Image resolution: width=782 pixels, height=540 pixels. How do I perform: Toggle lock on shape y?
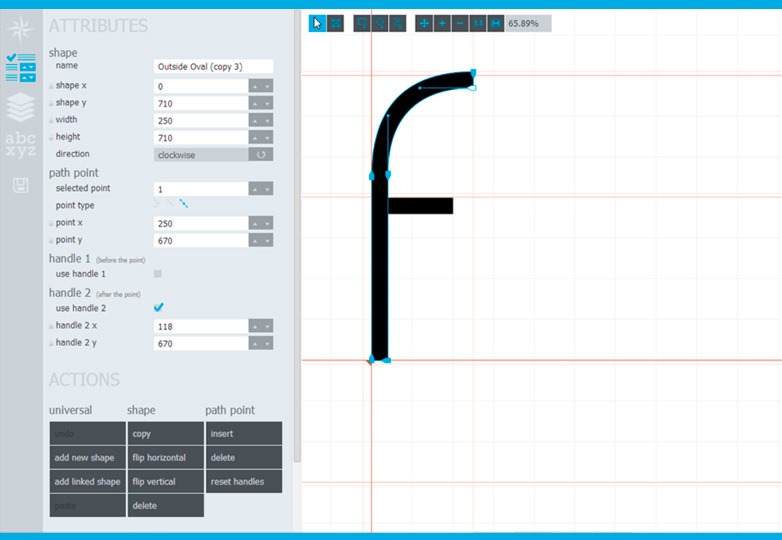coord(51,103)
